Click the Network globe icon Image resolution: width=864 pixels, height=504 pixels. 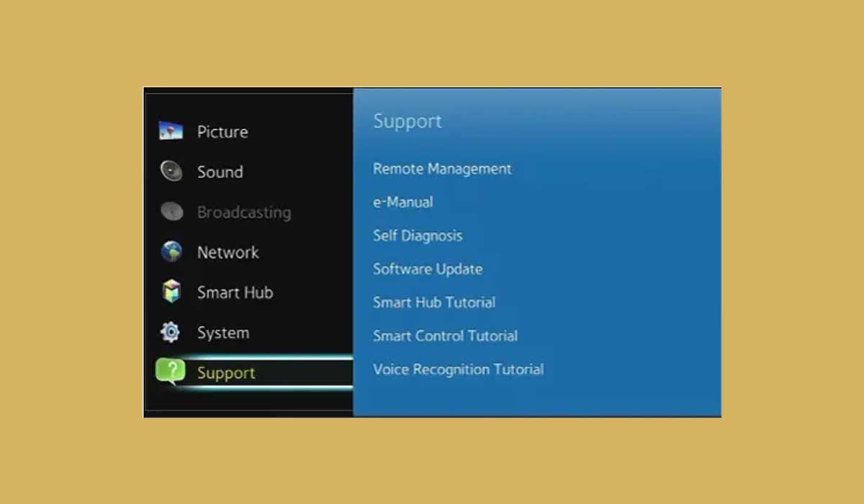(x=171, y=252)
